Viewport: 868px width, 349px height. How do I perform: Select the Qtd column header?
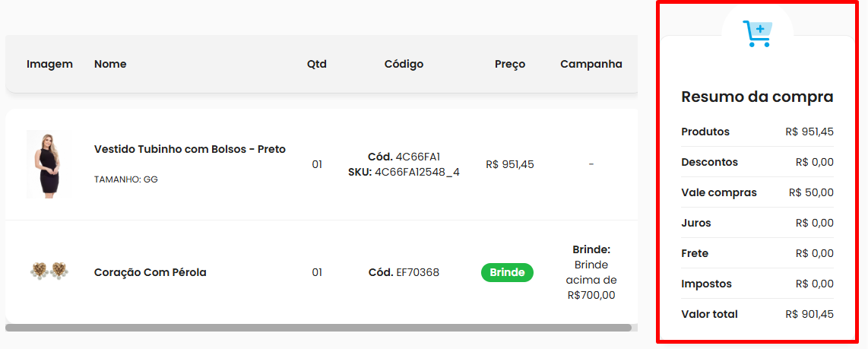317,65
